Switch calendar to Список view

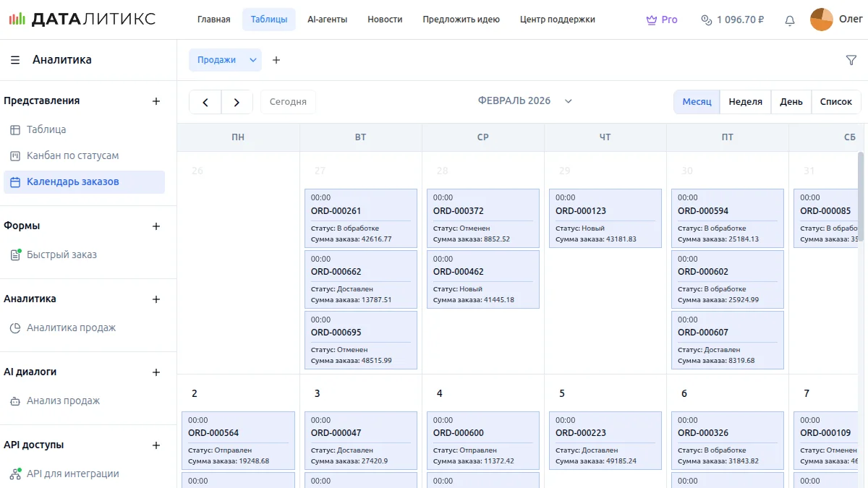835,102
